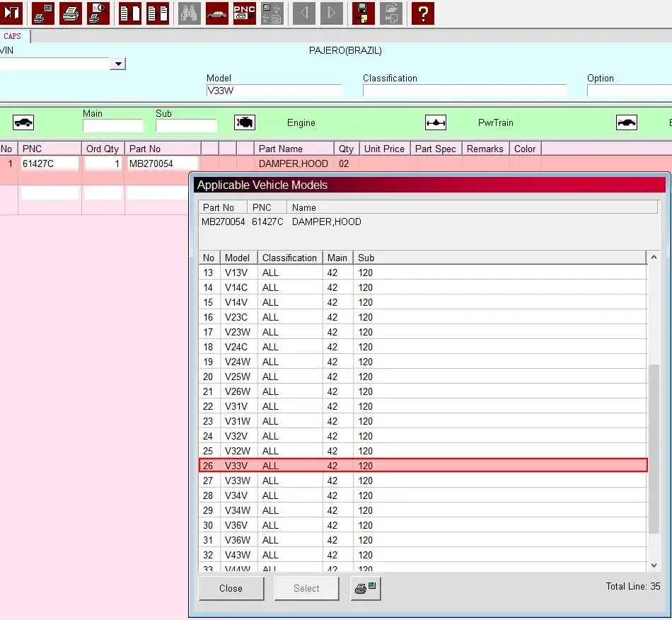Click the Engine group icon
Screen dimensions: 672x620
(245, 122)
